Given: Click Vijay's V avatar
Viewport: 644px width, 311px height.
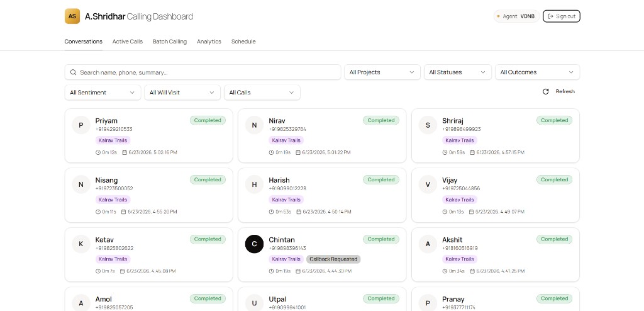Looking at the screenshot, I should [428, 184].
